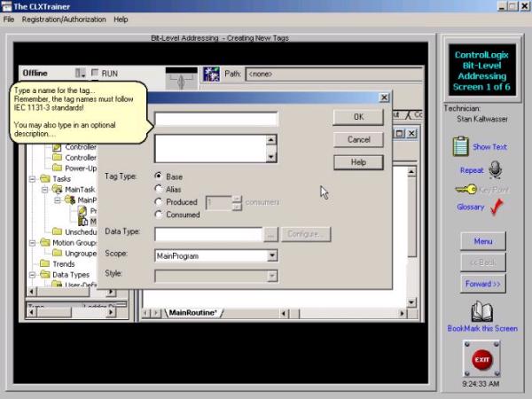This screenshot has height=399, width=532.
Task: Click the project tree horizontal scroll right arrow
Action: click(x=111, y=292)
